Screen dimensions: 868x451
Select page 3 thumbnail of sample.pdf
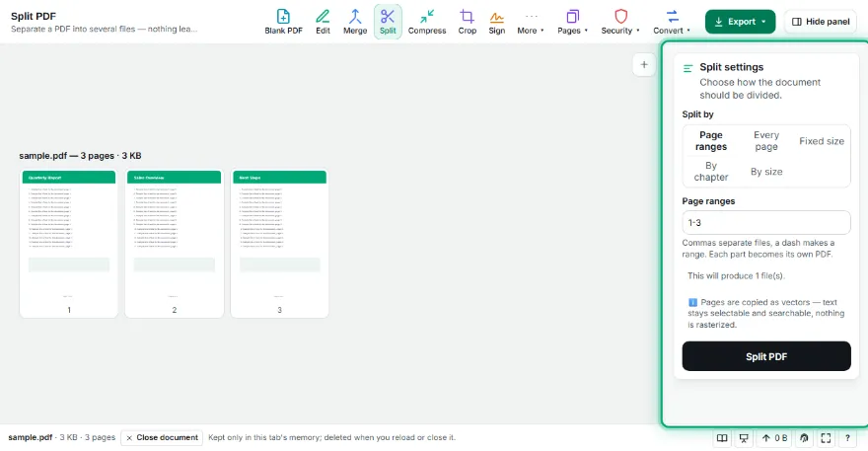279,243
